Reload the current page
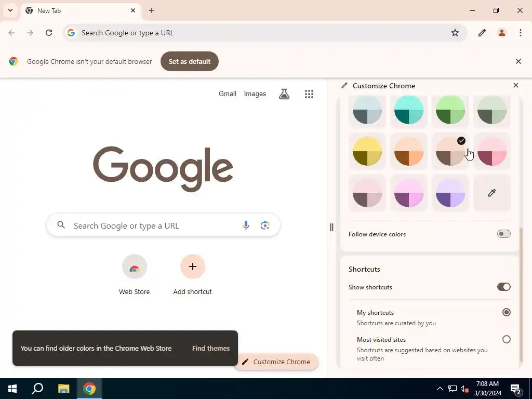The width and height of the screenshot is (532, 399). [x=49, y=33]
